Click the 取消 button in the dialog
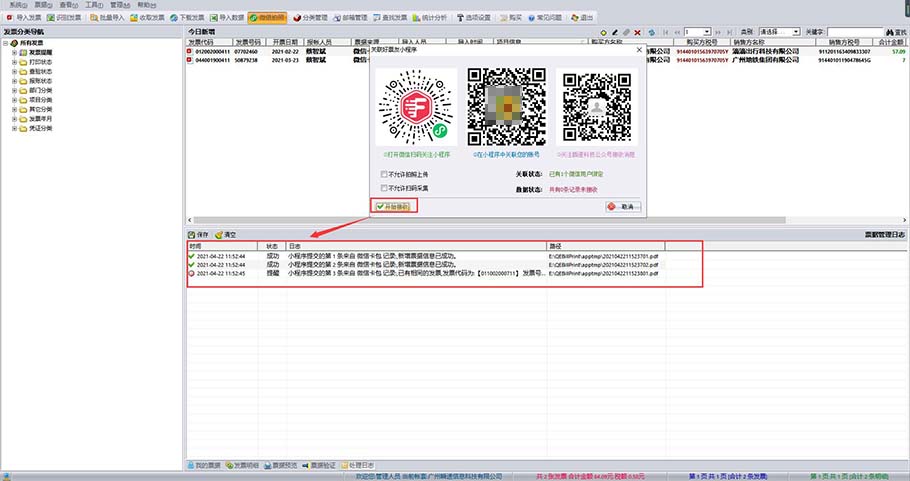Image resolution: width=910 pixels, height=481 pixels. click(623, 206)
